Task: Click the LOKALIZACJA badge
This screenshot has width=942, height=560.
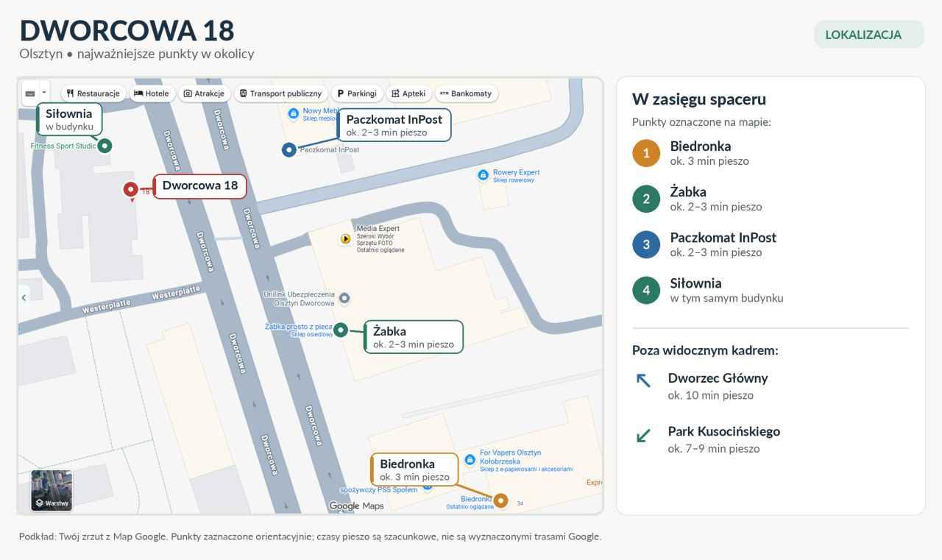Action: (869, 35)
